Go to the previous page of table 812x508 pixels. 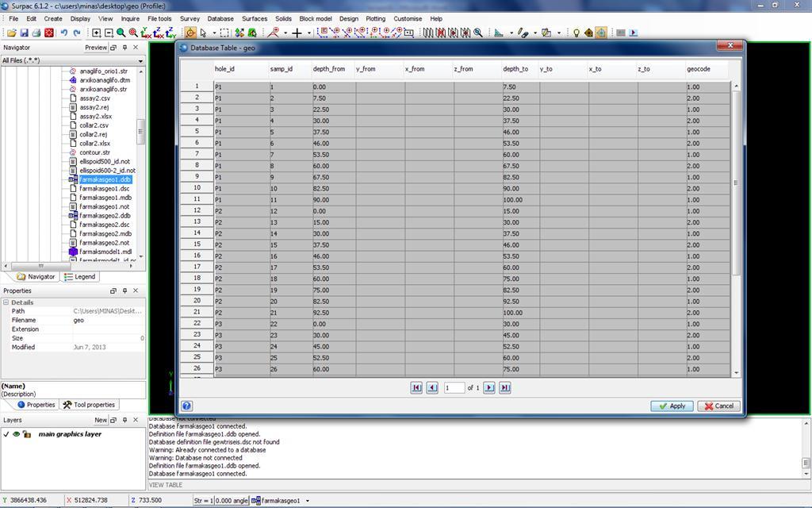[x=432, y=387]
